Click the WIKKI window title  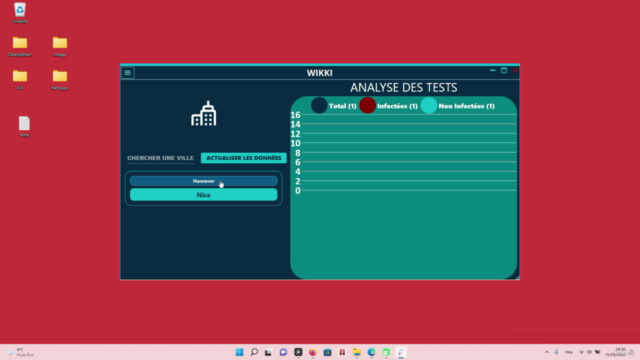point(320,73)
